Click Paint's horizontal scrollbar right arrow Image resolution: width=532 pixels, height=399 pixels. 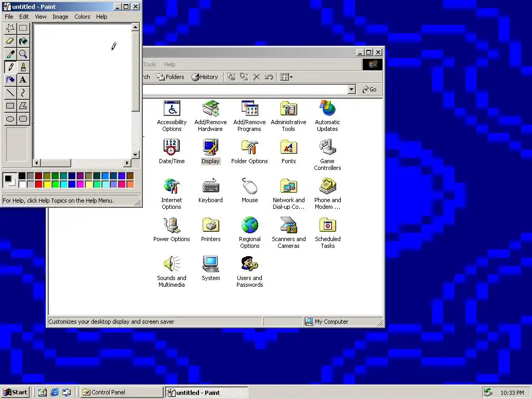click(x=127, y=163)
